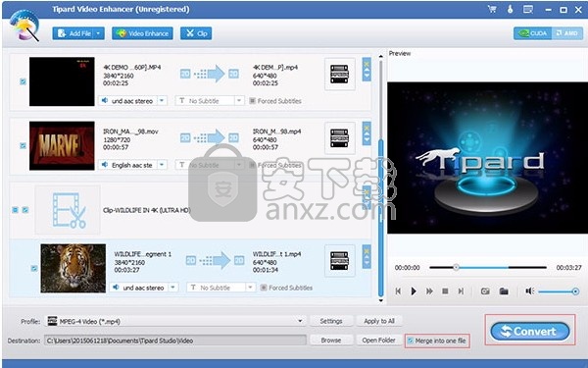
Task: Click 2D source mode icon for WILDLIFE segment
Action: tap(191, 260)
